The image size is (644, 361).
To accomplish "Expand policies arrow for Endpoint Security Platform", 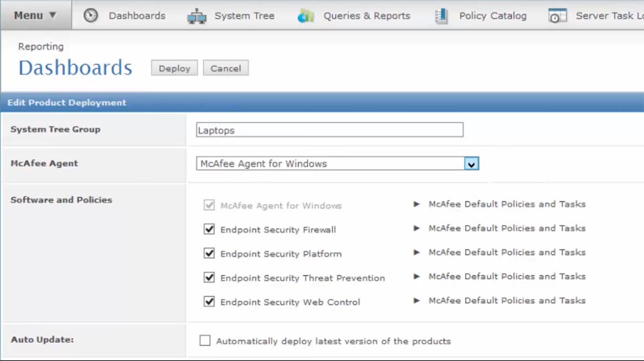I will pyautogui.click(x=417, y=253).
